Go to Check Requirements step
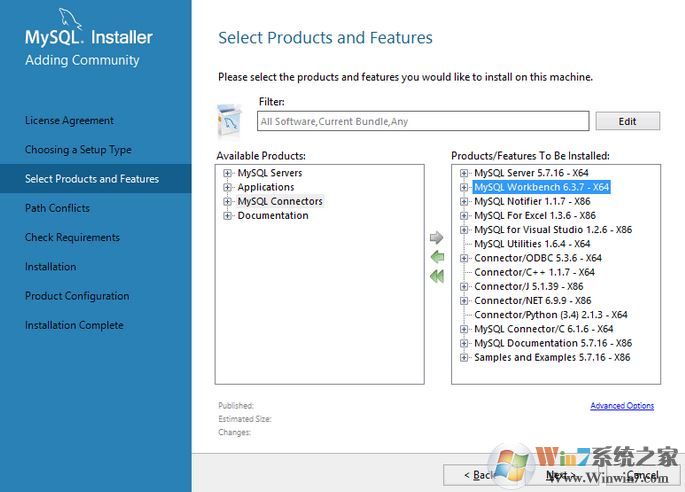Viewport: 685px width, 492px height. (x=72, y=237)
